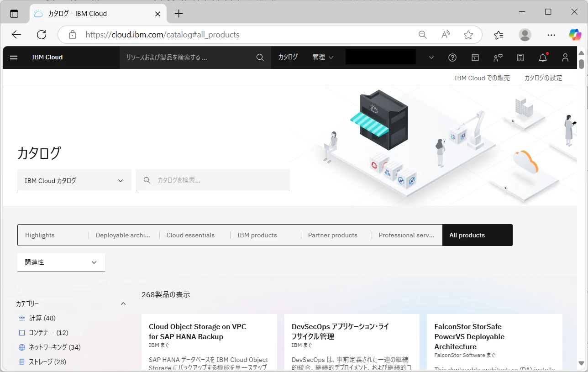Viewport: 588px width, 372px height.
Task: Filter by ネットワーキング (34) category
Action: (55, 347)
